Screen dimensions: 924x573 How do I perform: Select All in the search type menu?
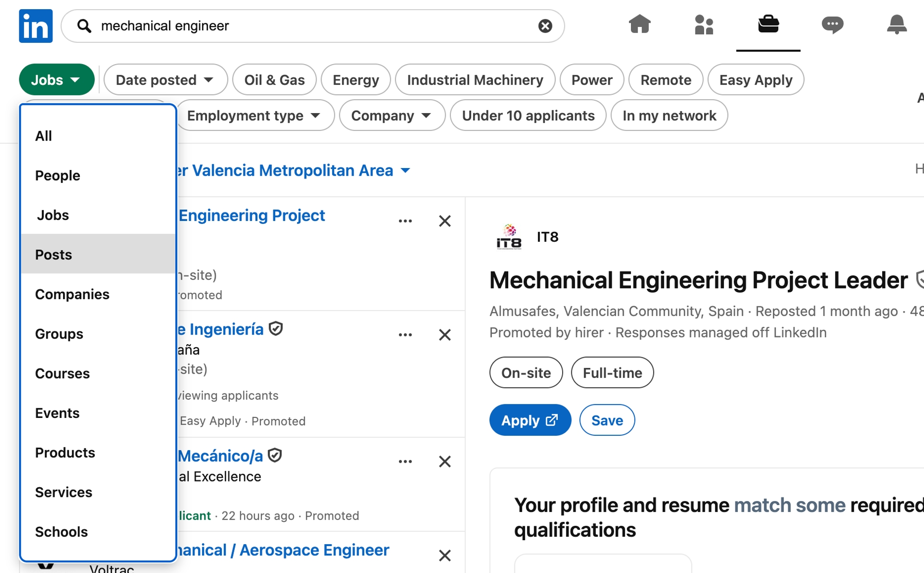point(98,136)
